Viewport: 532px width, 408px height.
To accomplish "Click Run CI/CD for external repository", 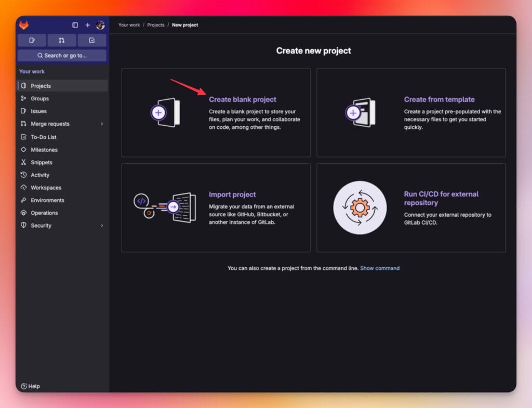I will click(x=441, y=198).
